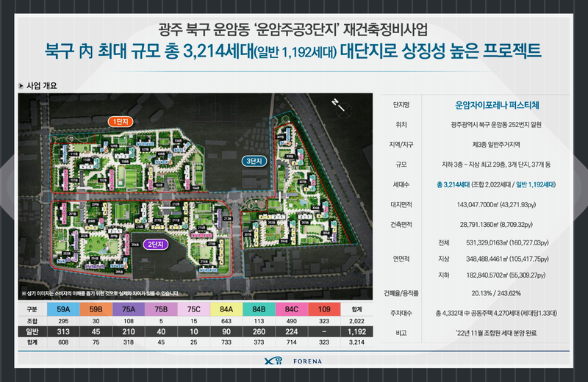Click the FORENA logo at the bottom
The image size is (588, 382).
(x=307, y=361)
